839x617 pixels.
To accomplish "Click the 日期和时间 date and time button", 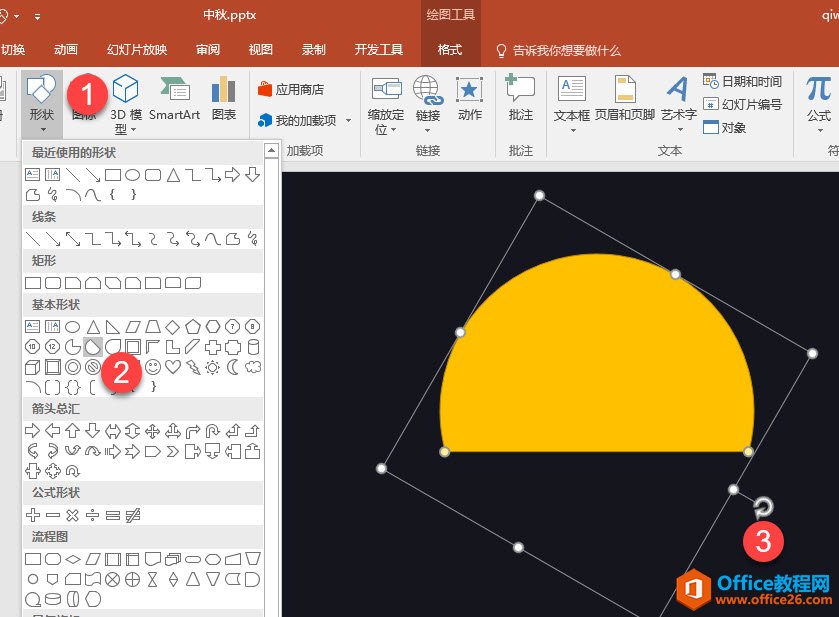I will click(742, 81).
